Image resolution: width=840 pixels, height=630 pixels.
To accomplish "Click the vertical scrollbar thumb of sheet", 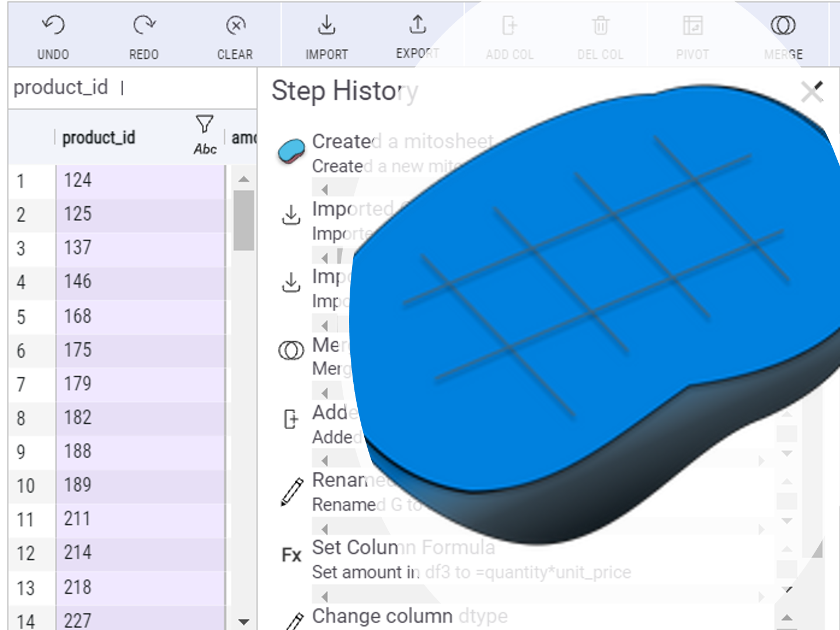I will (243, 220).
